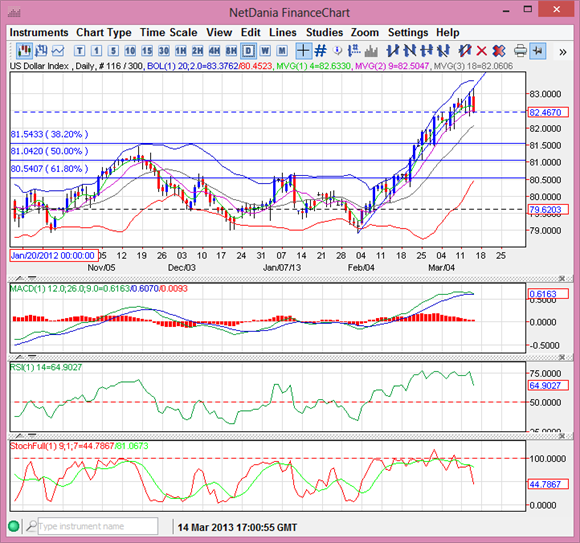The image size is (580, 543).
Task: Select the line chart type icon
Action: click(58, 51)
